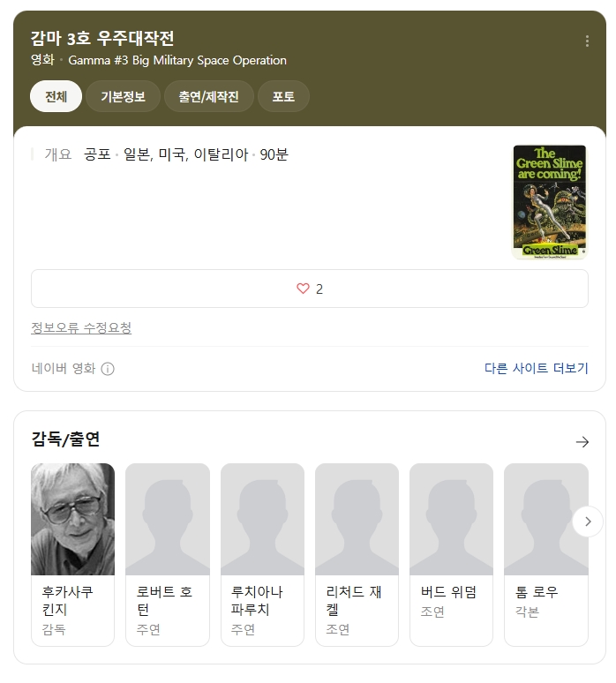616x683 pixels.
Task: Switch to the 기본정보 tab
Action: click(123, 96)
